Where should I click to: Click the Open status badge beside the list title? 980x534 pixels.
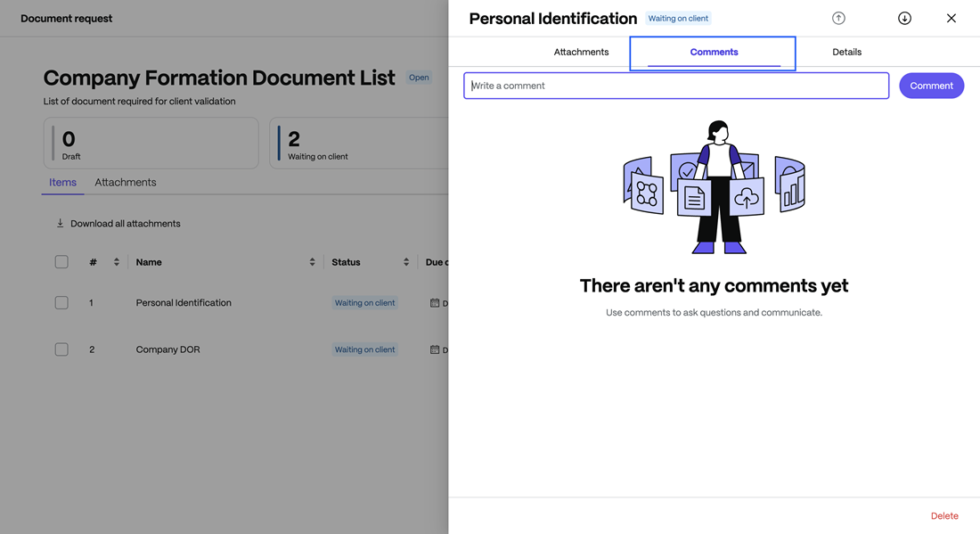coord(419,78)
